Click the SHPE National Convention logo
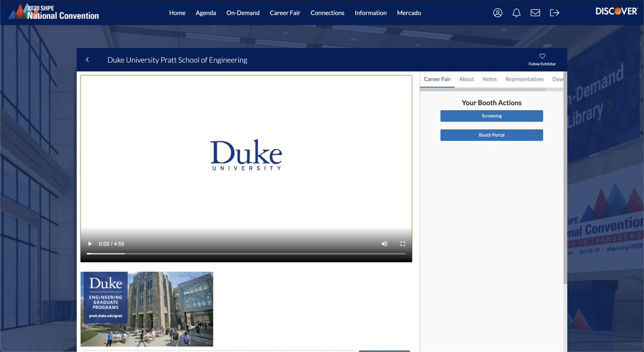Image resolution: width=644 pixels, height=352 pixels. (54, 12)
